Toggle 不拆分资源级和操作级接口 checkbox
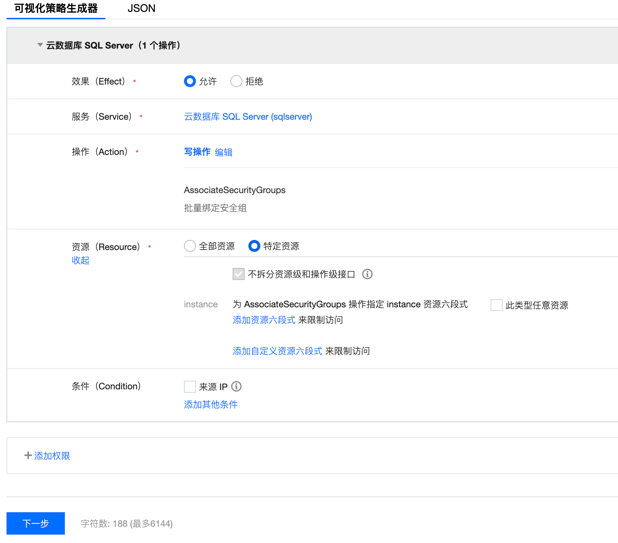Image resolution: width=618 pixels, height=543 pixels. [238, 274]
